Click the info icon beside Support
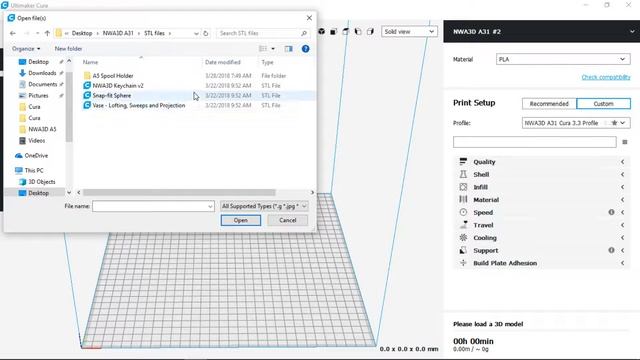Viewport: 640px width, 360px height. point(611,250)
